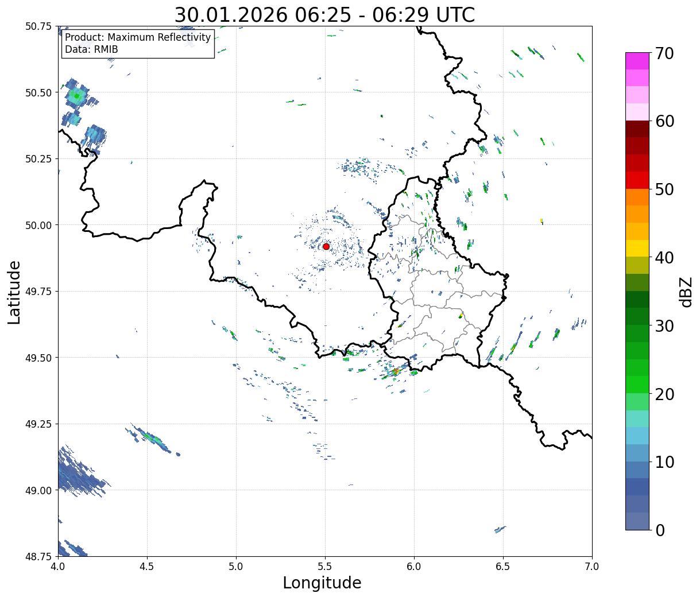Click the y-axis tick label 49.50
The image size is (700, 597).
coord(39,358)
